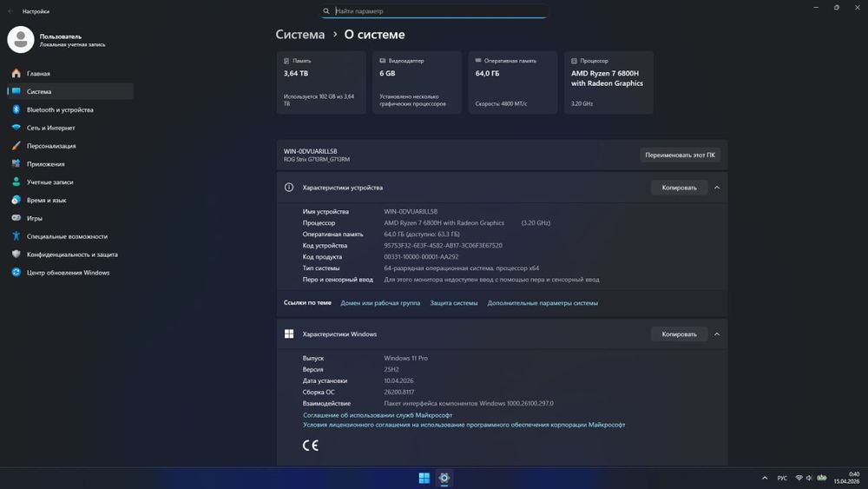This screenshot has height=489, width=868.
Task: Click the Windows logo beside Характеристики Windows
Action: pos(289,334)
